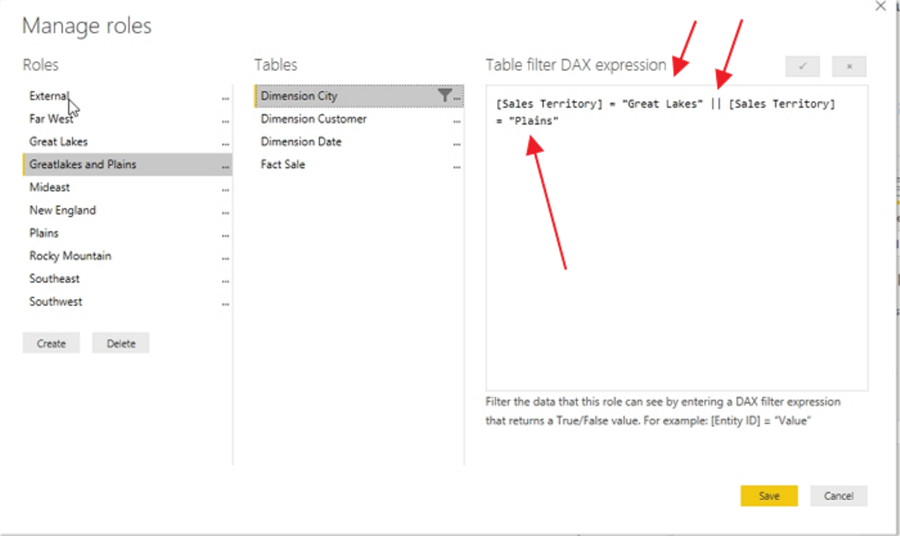The width and height of the screenshot is (900, 536).
Task: Click the filter icon on Dimension City
Action: [x=445, y=96]
